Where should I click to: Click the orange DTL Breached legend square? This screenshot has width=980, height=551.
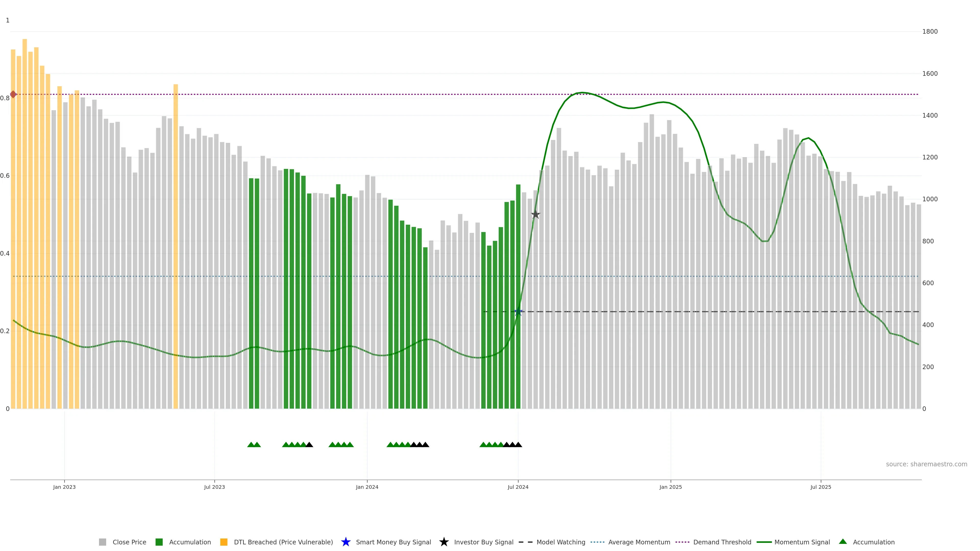[x=224, y=542]
